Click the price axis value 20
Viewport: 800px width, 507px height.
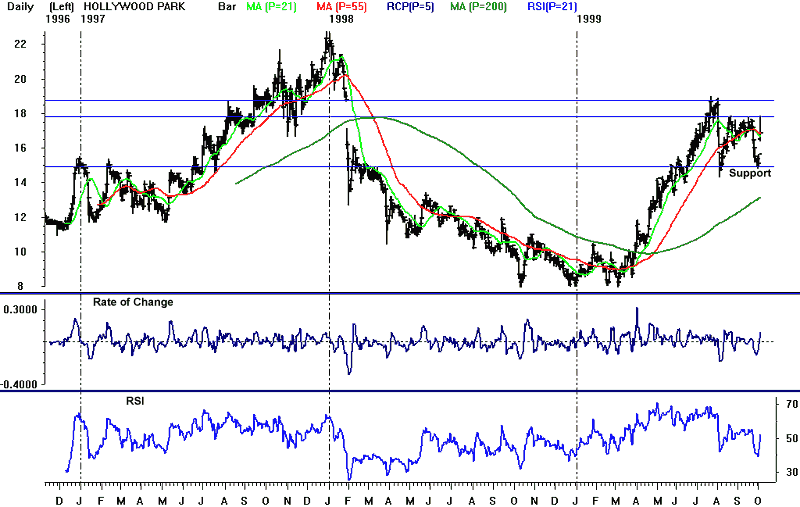click(x=20, y=79)
